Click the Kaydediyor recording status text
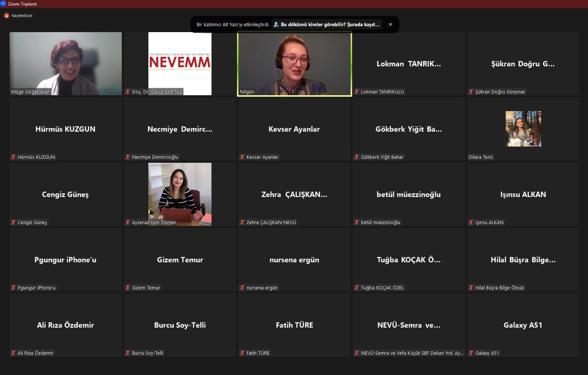Viewport: 588px width, 375px height. pyautogui.click(x=22, y=16)
